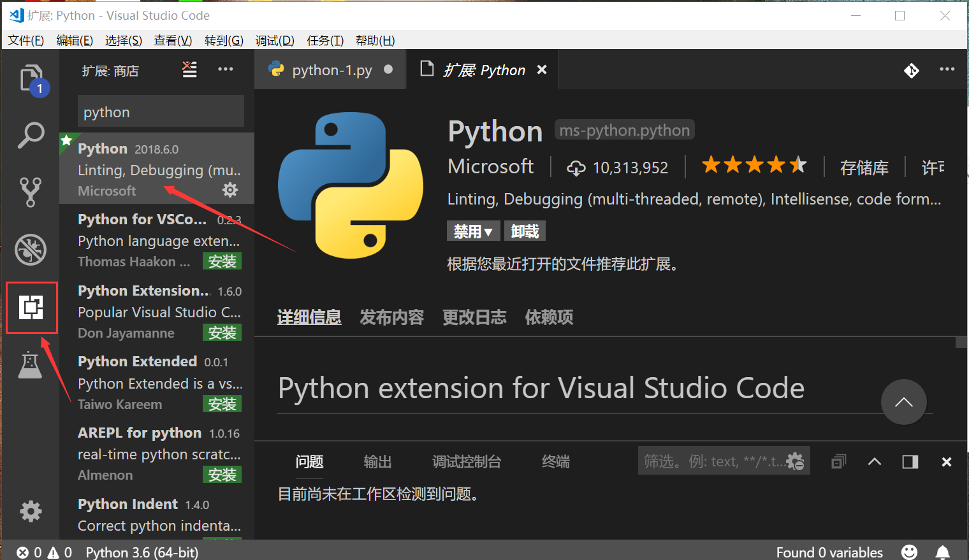Open the Source Control view
The height and width of the screenshot is (560, 969).
tap(31, 192)
